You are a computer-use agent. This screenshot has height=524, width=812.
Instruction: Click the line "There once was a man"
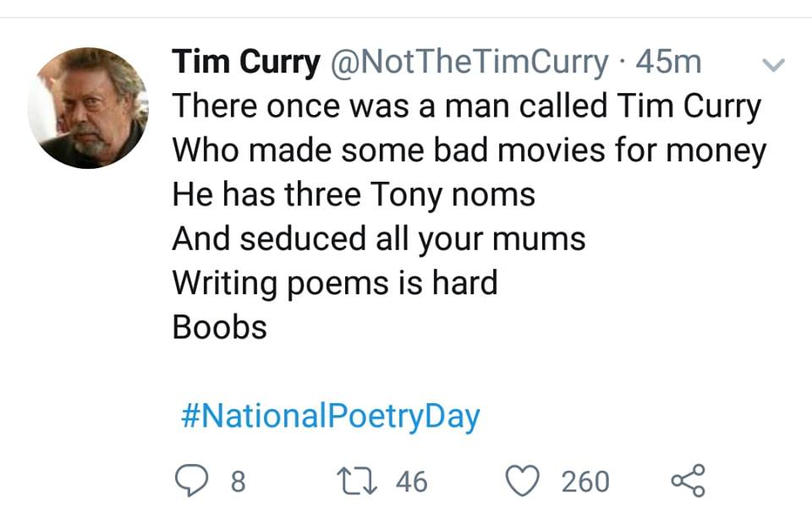click(466, 106)
